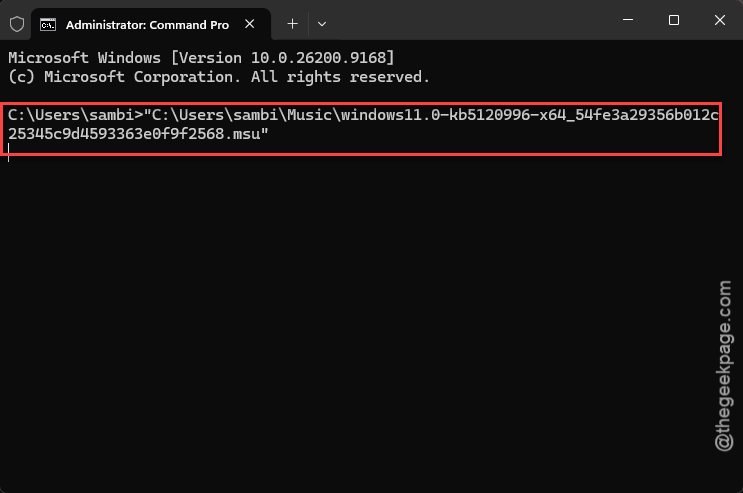Image resolution: width=743 pixels, height=493 pixels.
Task: Click the Command Prompt tab icon
Action: pyautogui.click(x=48, y=24)
